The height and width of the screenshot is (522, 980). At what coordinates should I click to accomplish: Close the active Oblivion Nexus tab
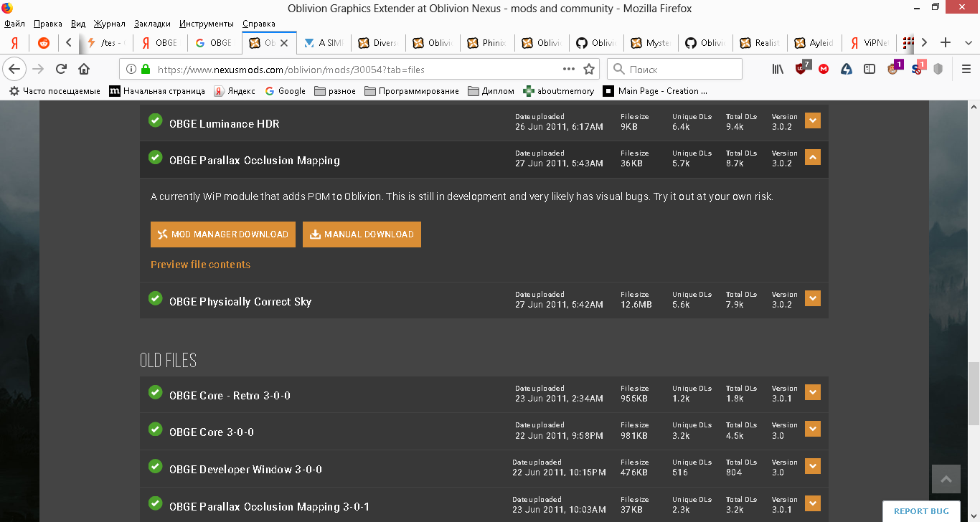click(284, 43)
